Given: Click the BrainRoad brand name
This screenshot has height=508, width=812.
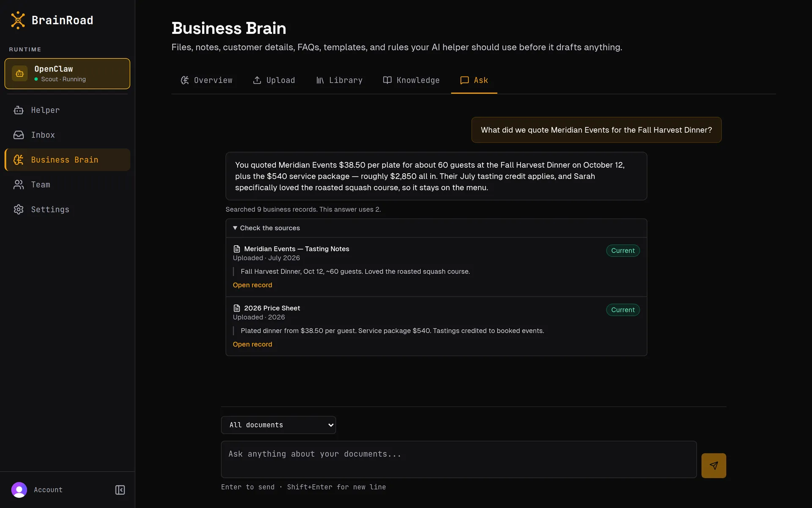Looking at the screenshot, I should pos(63,20).
